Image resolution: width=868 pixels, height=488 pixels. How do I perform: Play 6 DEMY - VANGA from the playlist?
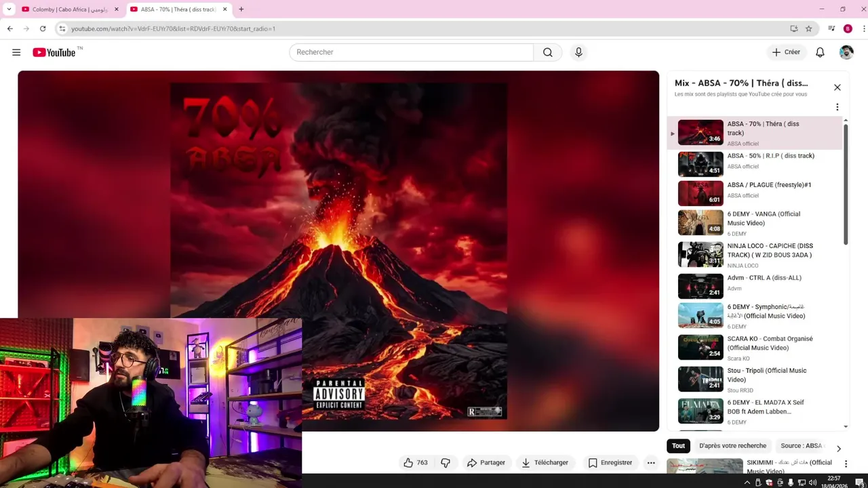coord(754,222)
